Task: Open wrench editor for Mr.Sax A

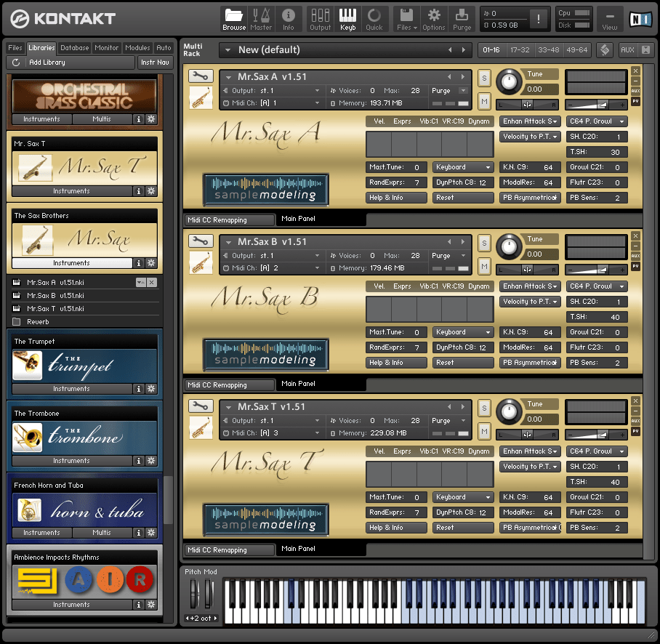Action: pyautogui.click(x=201, y=76)
